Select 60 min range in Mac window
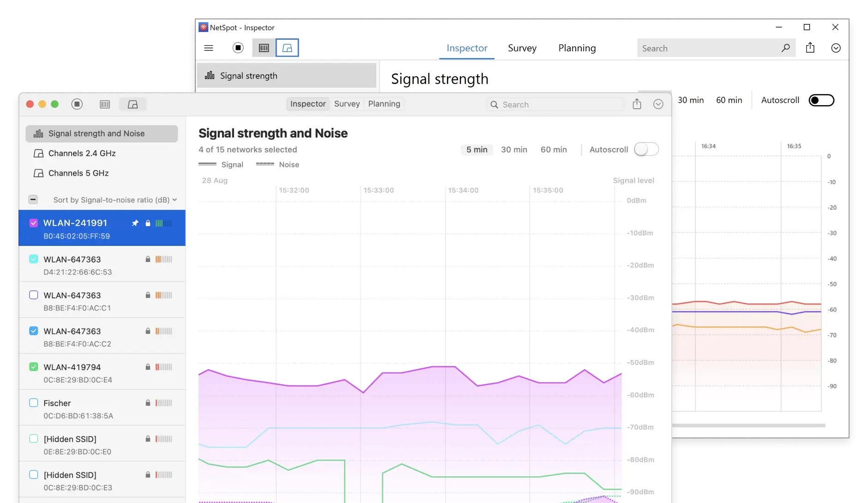This screenshot has width=868, height=503. click(x=554, y=150)
